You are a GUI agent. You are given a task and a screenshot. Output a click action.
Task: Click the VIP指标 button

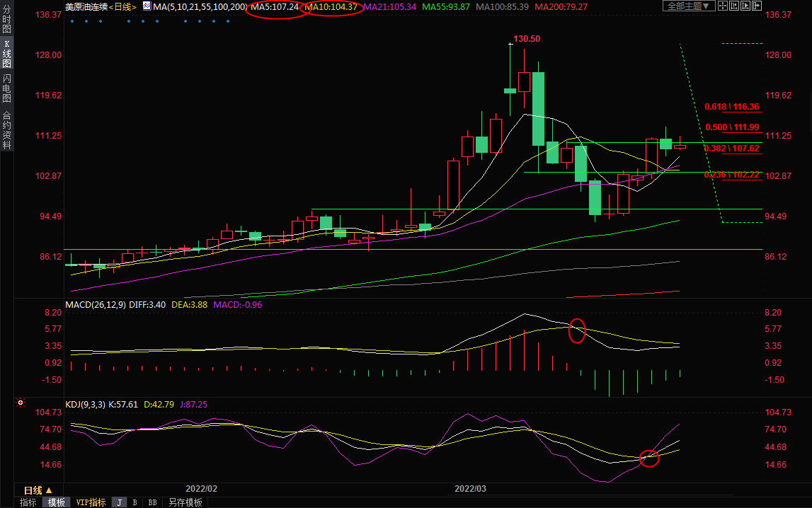[x=91, y=502]
